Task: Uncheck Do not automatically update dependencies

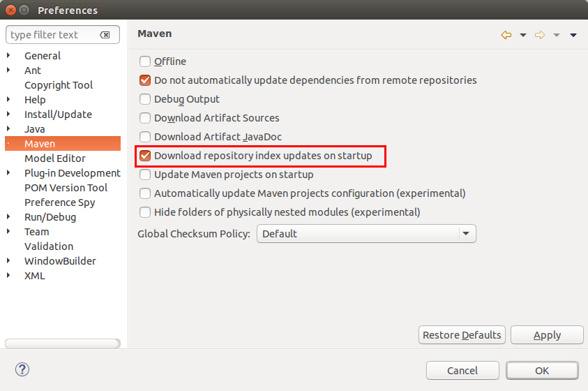Action: pyautogui.click(x=145, y=80)
